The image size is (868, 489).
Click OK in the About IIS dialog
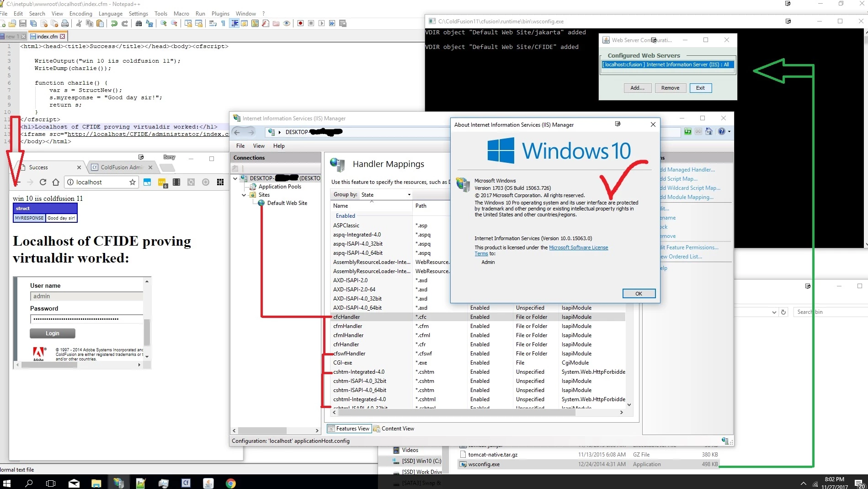639,294
